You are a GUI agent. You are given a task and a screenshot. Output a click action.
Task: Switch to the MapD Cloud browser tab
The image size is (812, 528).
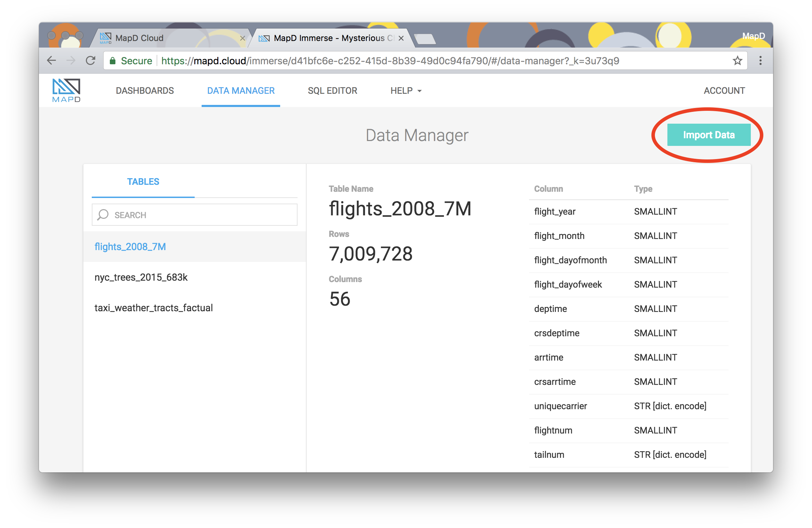[x=170, y=38]
